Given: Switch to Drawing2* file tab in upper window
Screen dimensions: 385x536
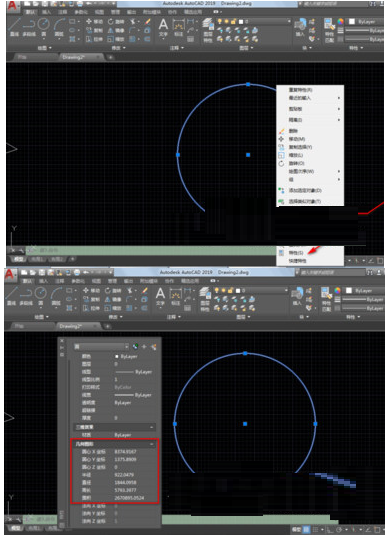Looking at the screenshot, I should point(81,57).
